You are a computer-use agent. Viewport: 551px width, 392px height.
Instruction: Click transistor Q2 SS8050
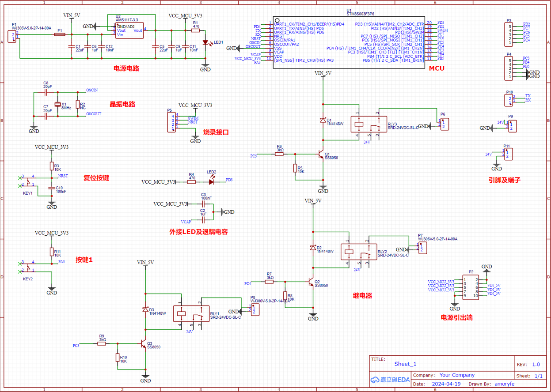click(311, 281)
